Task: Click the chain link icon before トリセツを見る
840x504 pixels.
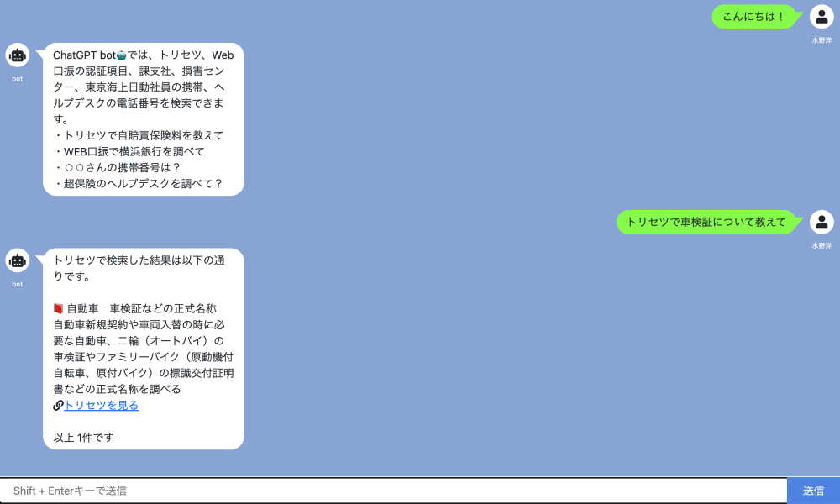Action: pos(58,405)
